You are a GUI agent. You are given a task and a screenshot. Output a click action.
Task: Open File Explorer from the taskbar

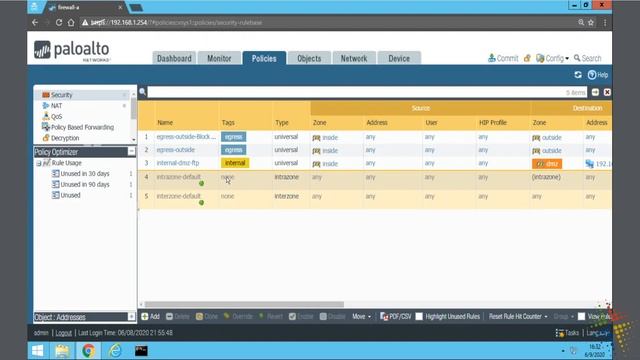click(62, 351)
